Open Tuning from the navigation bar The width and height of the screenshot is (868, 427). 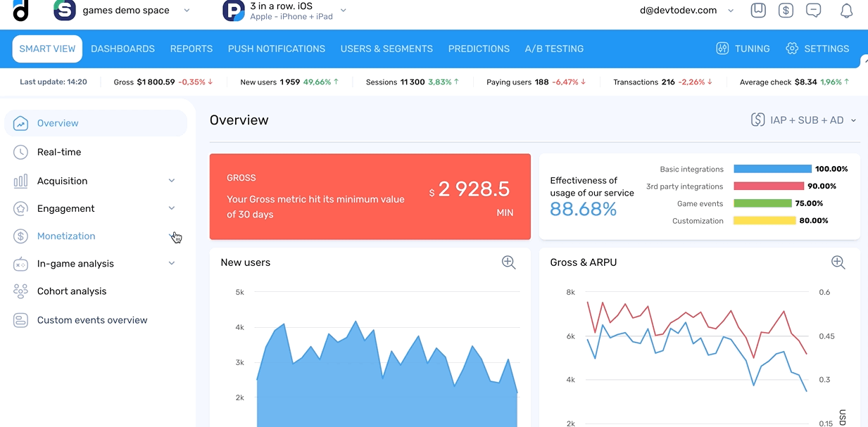click(x=743, y=49)
